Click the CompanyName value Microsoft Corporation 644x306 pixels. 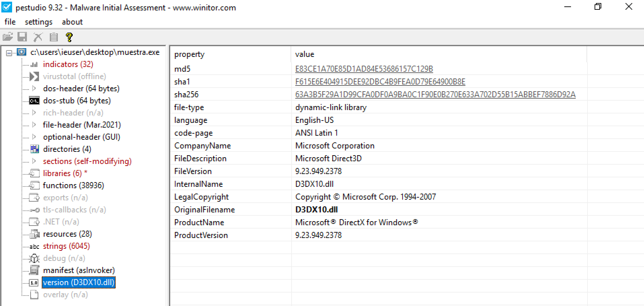(x=335, y=146)
